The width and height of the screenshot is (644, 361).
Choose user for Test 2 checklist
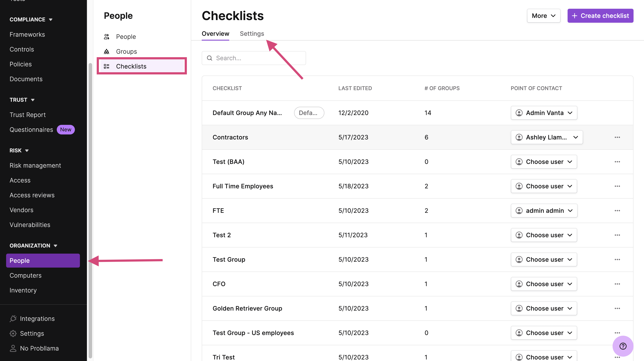point(544,235)
